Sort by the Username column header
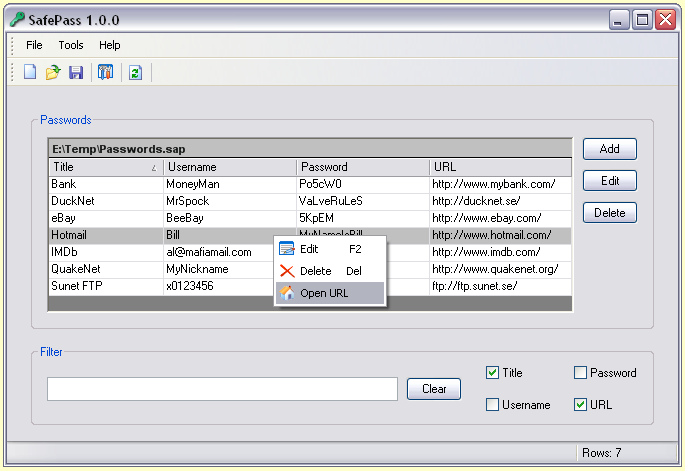Screen dimensions: 685x471 pos(230,167)
